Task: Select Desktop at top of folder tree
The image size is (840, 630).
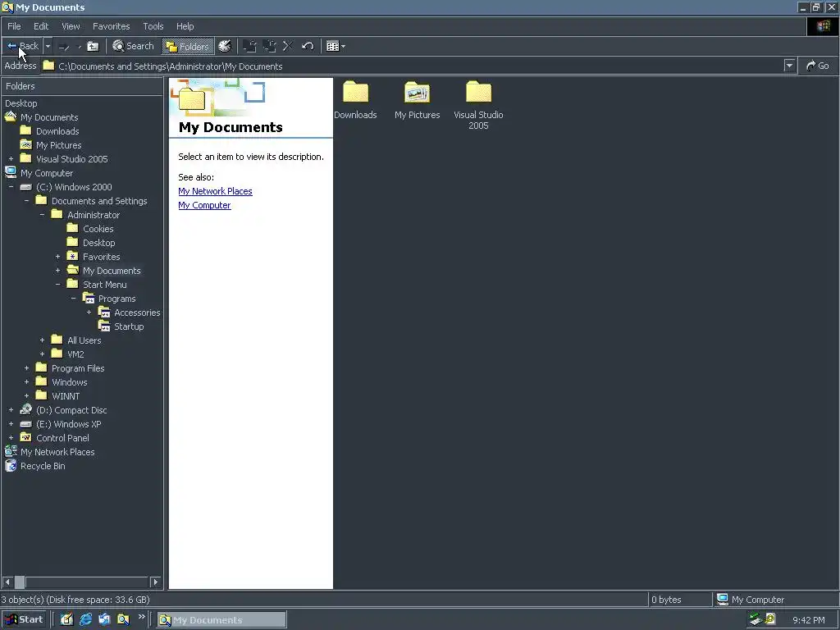Action: coord(21,103)
